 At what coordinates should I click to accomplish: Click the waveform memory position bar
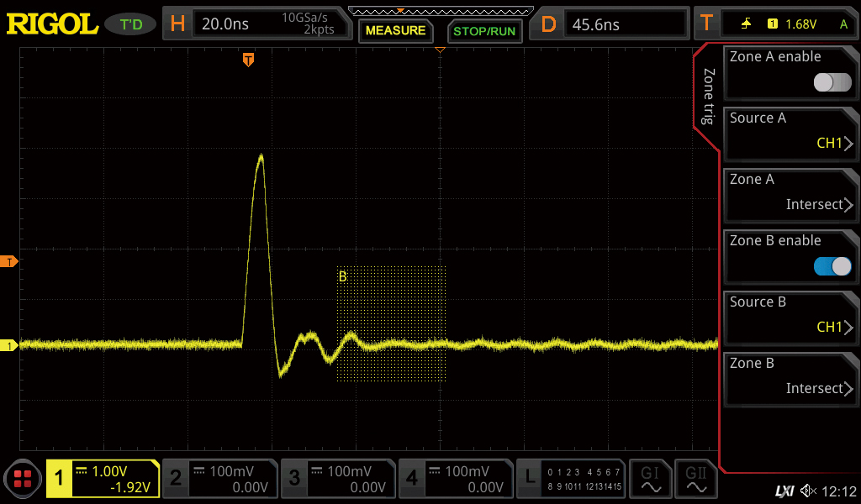pos(440,11)
